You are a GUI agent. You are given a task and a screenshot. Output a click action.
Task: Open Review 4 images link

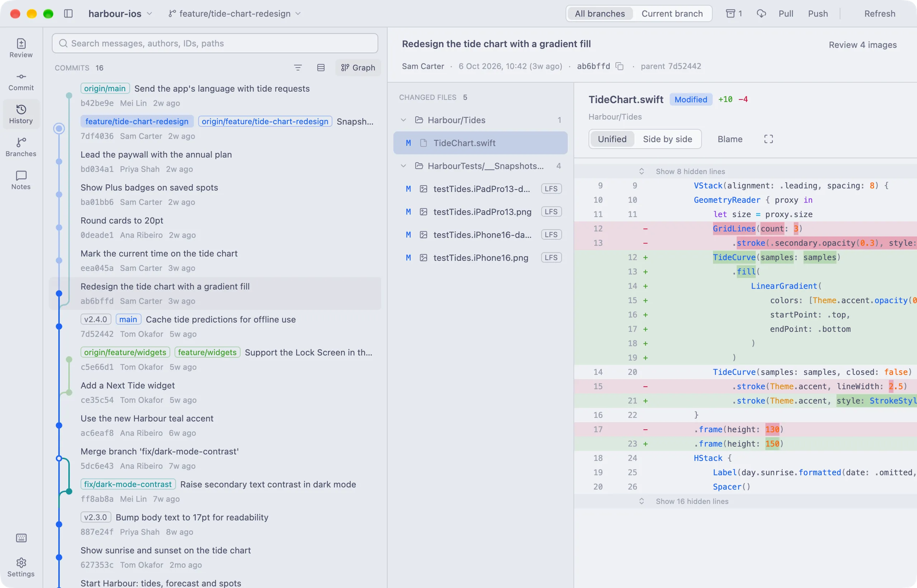tap(863, 45)
